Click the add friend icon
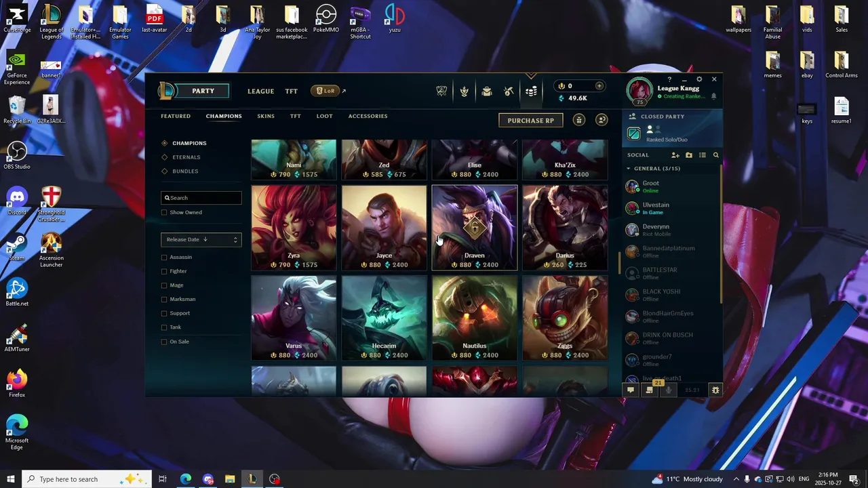The height and width of the screenshot is (488, 868). tap(675, 155)
